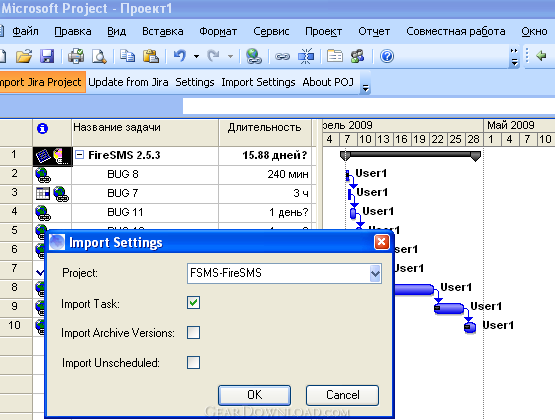Collapse the FireSMS 2.5.3 summary task

[80, 155]
